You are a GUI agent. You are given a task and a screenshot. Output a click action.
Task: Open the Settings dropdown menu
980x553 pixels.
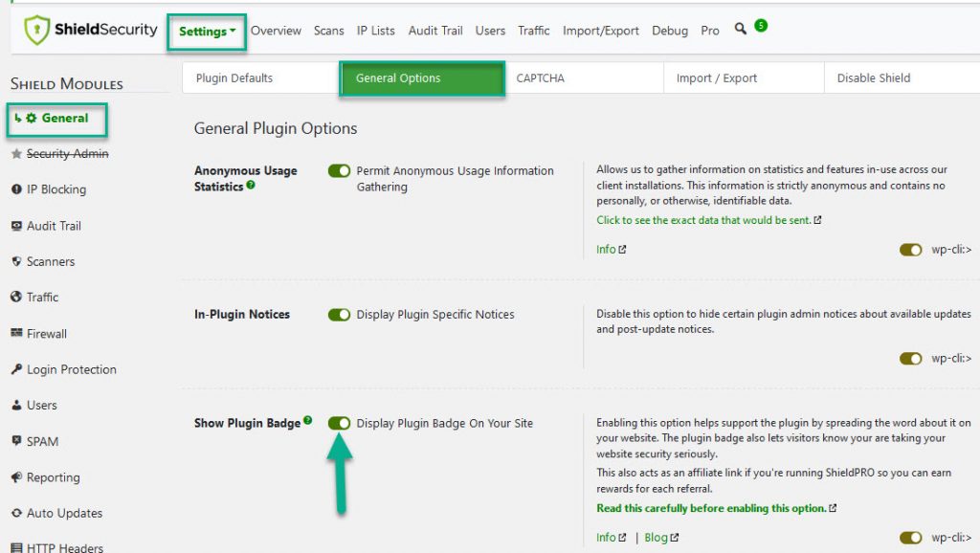click(x=207, y=31)
